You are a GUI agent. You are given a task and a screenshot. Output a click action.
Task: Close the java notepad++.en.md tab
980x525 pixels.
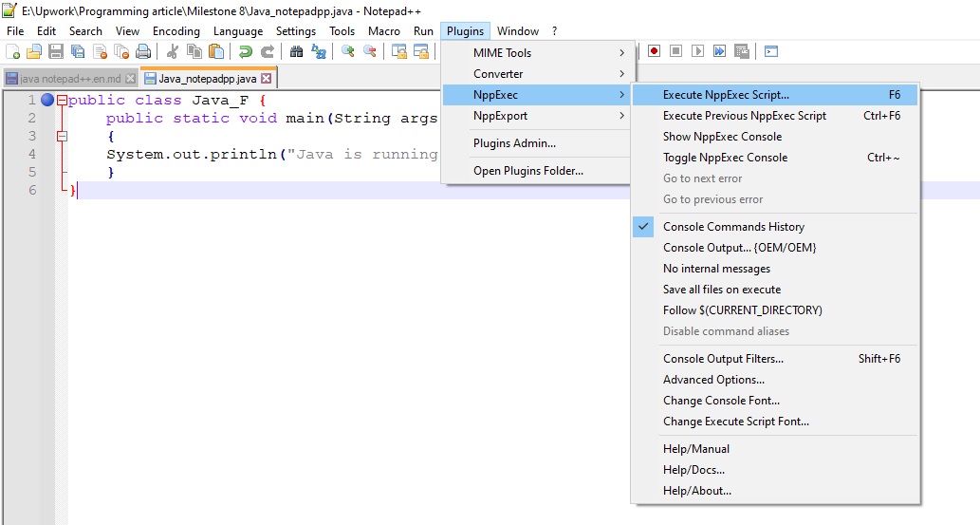point(130,78)
